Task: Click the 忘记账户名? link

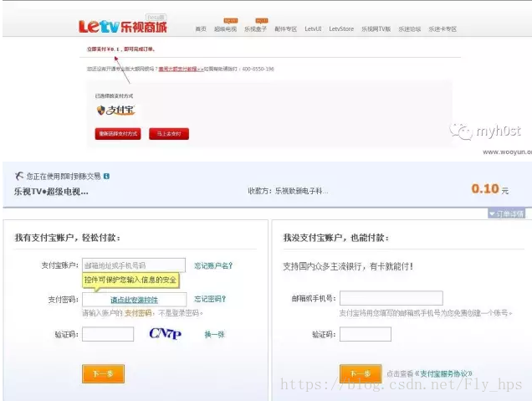Action: pyautogui.click(x=213, y=265)
